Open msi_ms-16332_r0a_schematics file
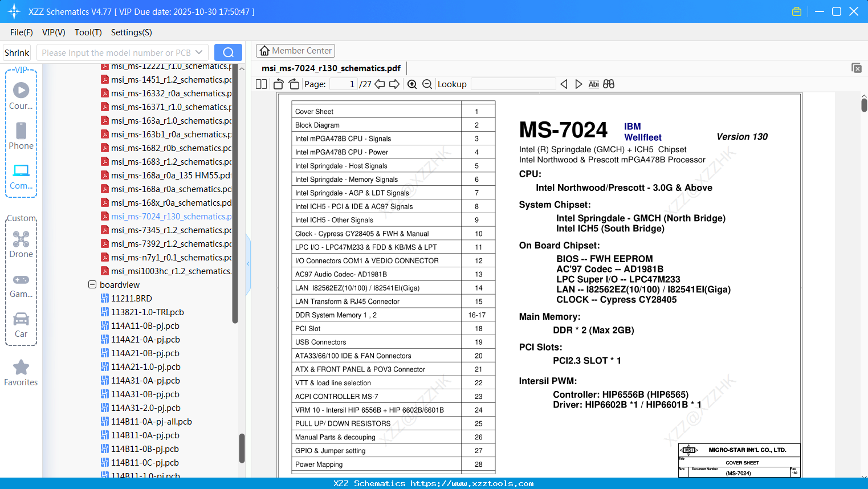This screenshot has height=489, width=868. (166, 93)
